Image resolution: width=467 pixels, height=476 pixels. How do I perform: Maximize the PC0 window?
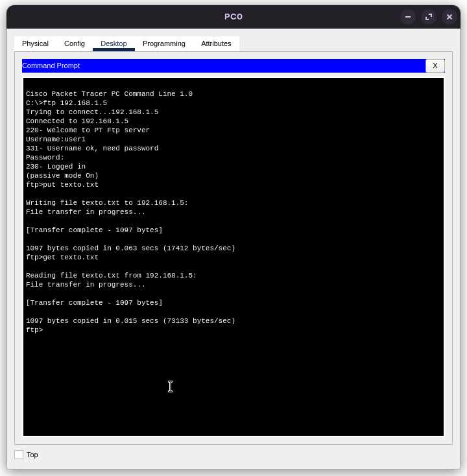429,17
